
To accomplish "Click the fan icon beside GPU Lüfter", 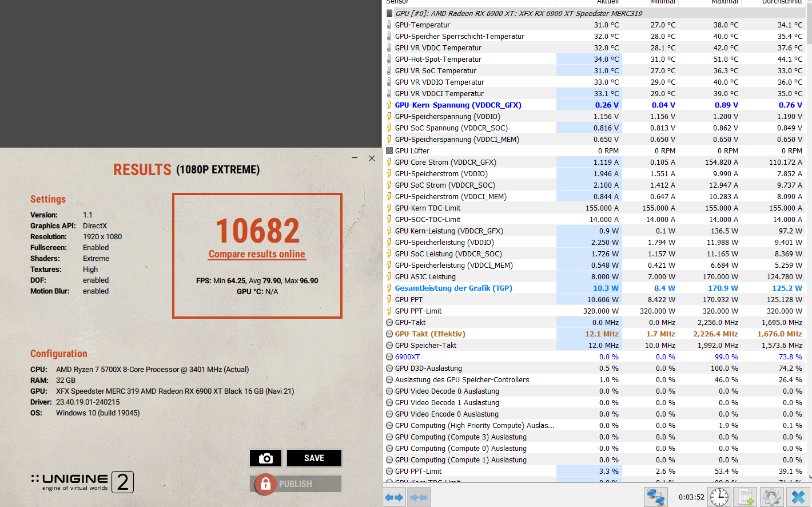I will (x=389, y=150).
